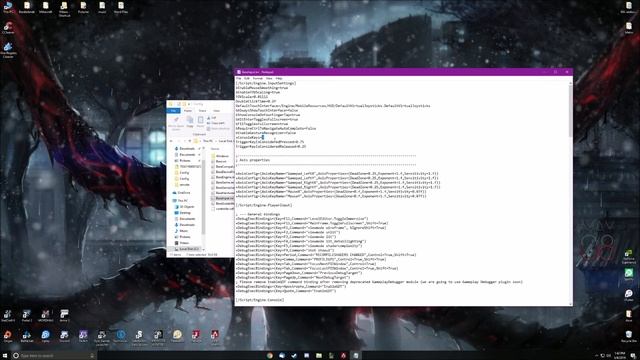Click the Explorer navigation pane scrollbar
640x360 pixels.
pyautogui.click(x=204, y=196)
